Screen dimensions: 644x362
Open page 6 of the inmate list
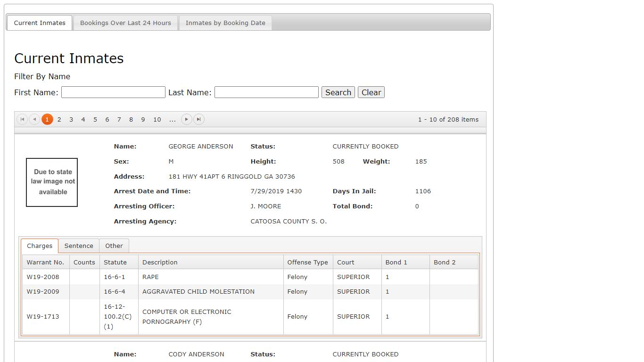(x=107, y=120)
